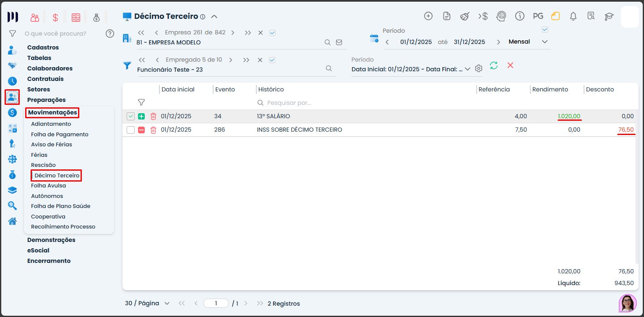The image size is (644, 317).
Task: Click the handshake icon in left sidebar
Action: coord(12,65)
